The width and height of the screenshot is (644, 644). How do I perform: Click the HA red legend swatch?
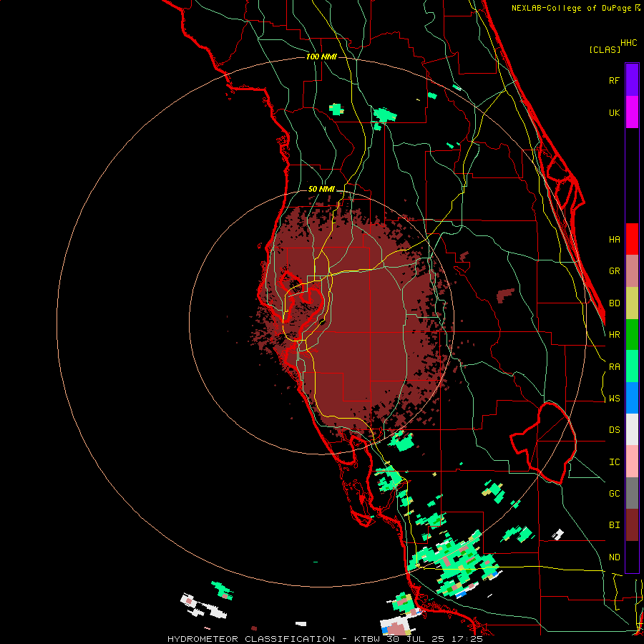click(x=632, y=239)
